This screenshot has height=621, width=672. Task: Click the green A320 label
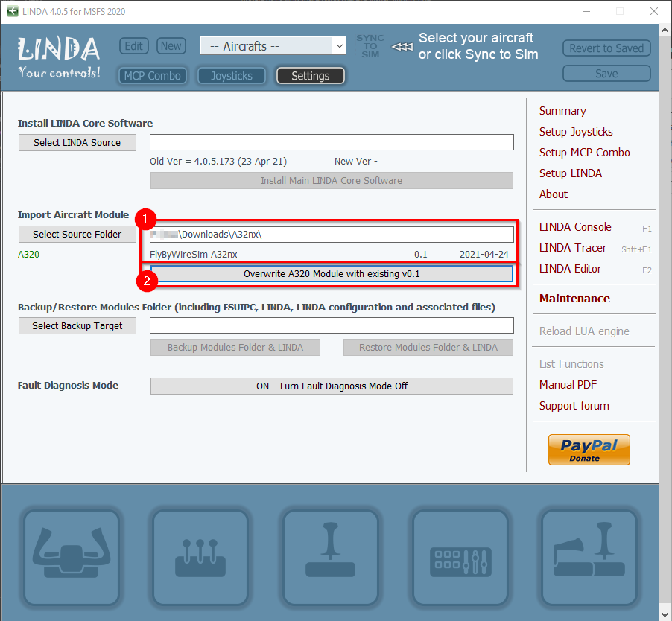(28, 255)
